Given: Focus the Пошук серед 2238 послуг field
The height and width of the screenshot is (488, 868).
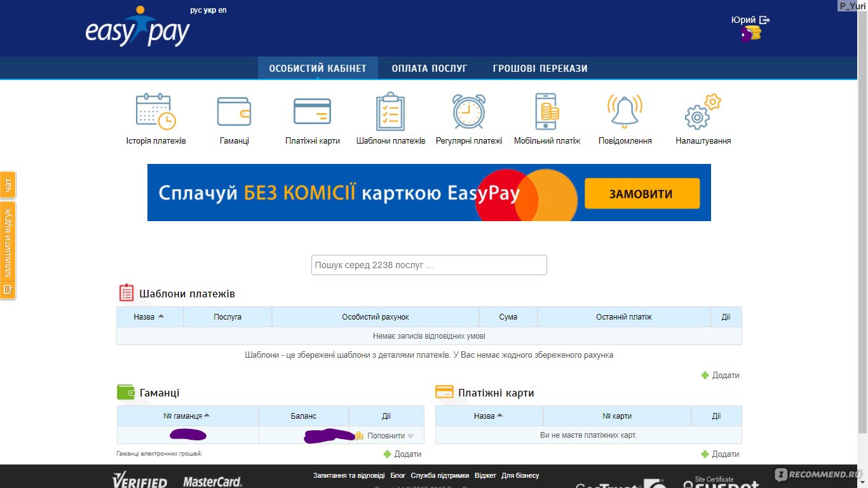Looking at the screenshot, I should coord(429,265).
